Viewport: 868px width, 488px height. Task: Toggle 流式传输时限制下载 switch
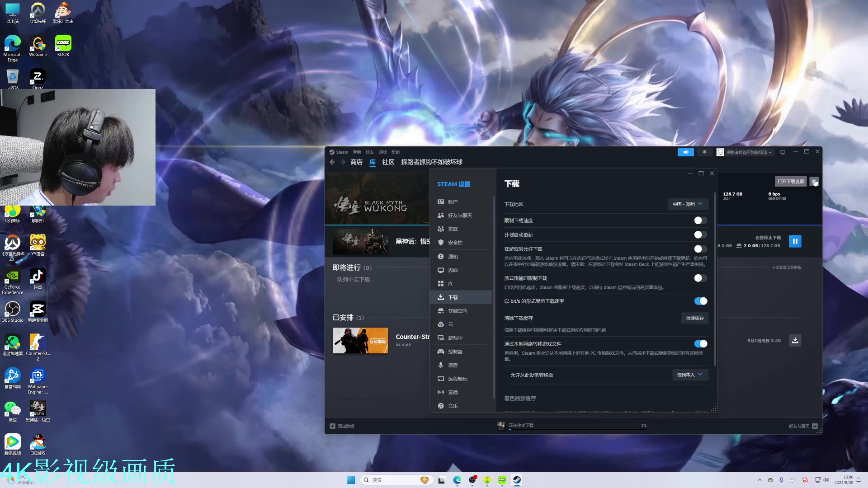coord(700,278)
